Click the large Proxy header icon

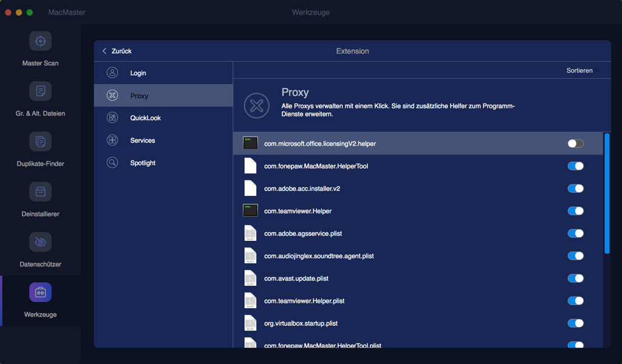[257, 106]
